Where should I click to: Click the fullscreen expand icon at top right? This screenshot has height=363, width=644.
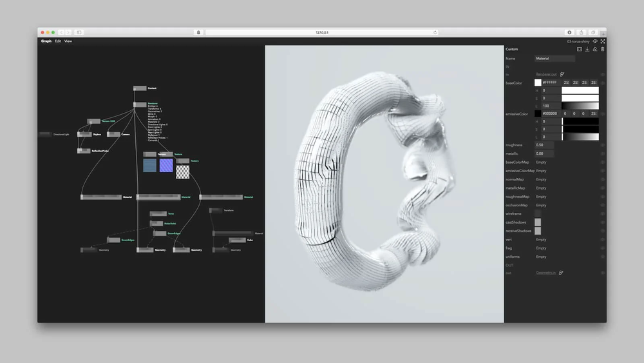tap(603, 41)
